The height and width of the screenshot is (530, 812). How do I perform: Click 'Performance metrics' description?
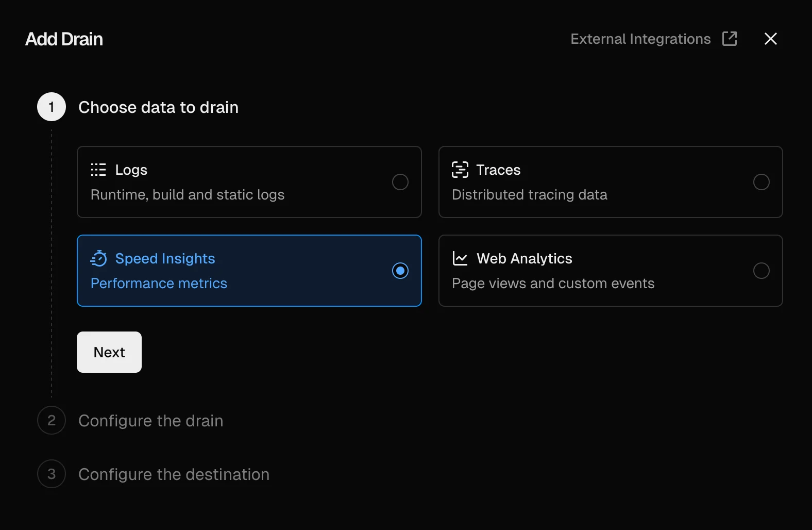[x=159, y=284]
